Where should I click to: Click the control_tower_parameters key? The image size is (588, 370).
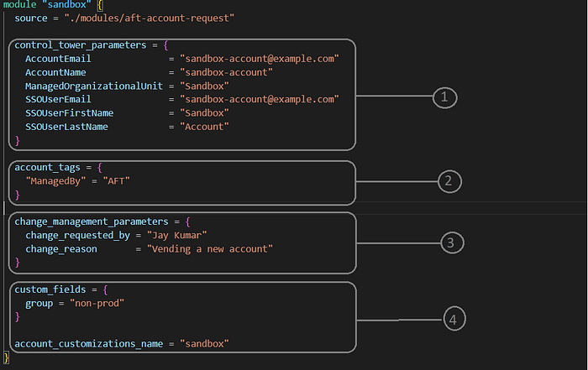click(x=81, y=45)
